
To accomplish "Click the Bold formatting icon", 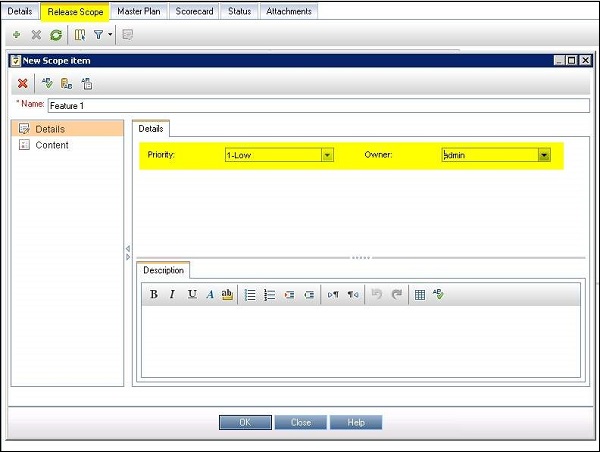I will pyautogui.click(x=154, y=294).
